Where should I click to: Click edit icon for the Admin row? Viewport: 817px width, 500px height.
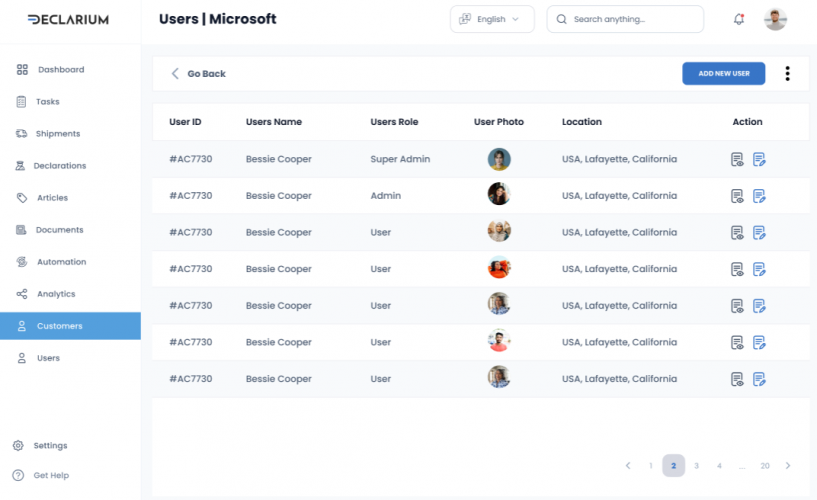click(x=759, y=196)
